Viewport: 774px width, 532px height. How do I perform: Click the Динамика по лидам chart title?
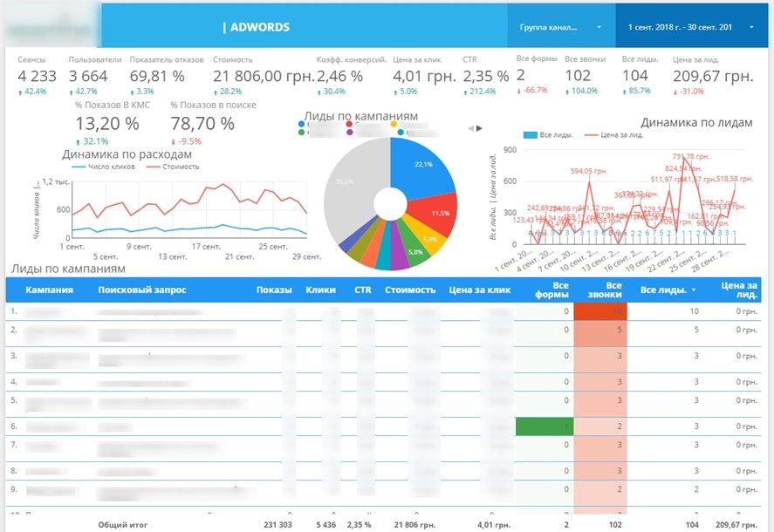point(696,123)
